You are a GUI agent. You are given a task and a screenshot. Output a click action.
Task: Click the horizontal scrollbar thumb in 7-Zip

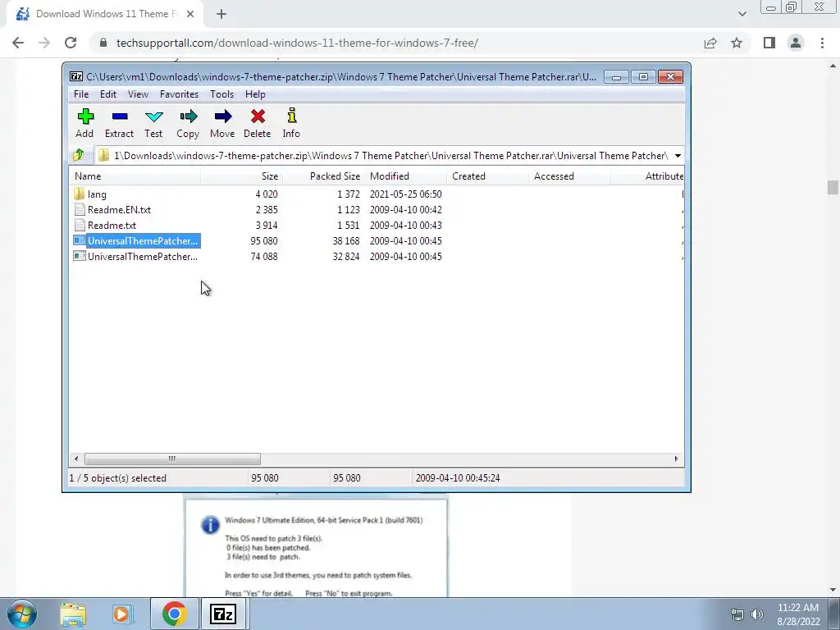pyautogui.click(x=172, y=459)
